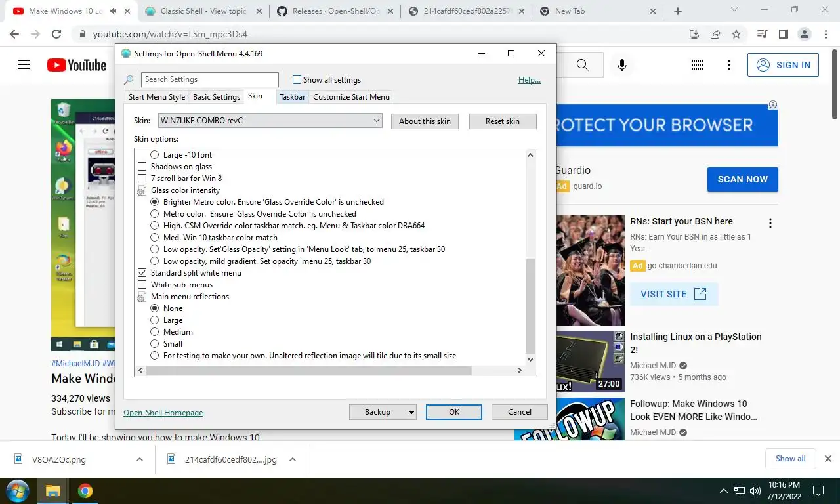Click the Chrome back arrow
840x504 pixels.
coord(15,34)
